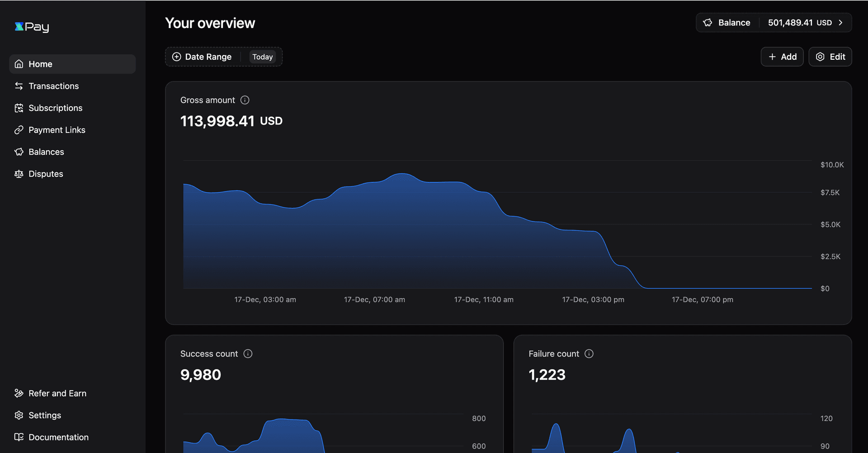
Task: Click the Failure count info icon
Action: pyautogui.click(x=589, y=354)
